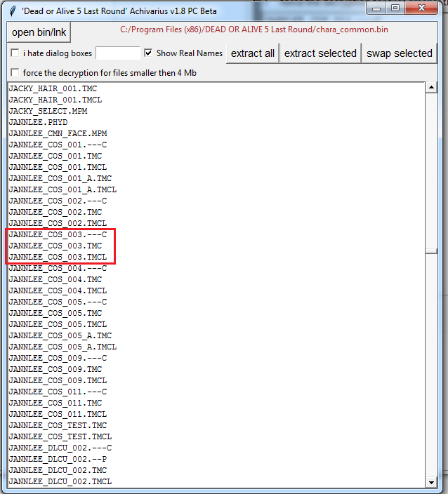Select JANNLEE_COS_002.TMCL entry
The image size is (448, 494).
[58, 223]
